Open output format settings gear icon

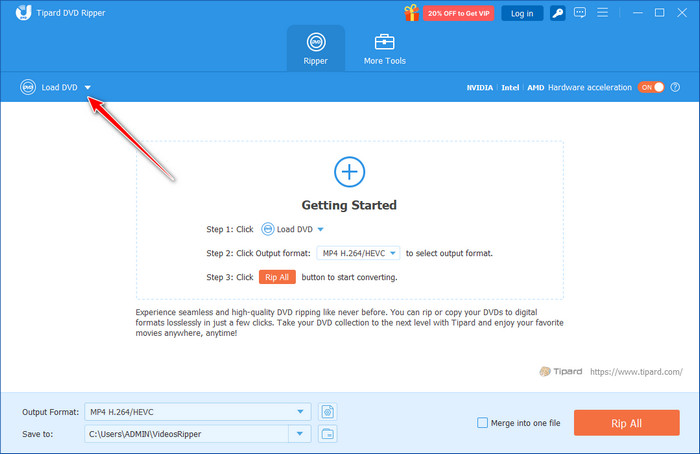[327, 411]
